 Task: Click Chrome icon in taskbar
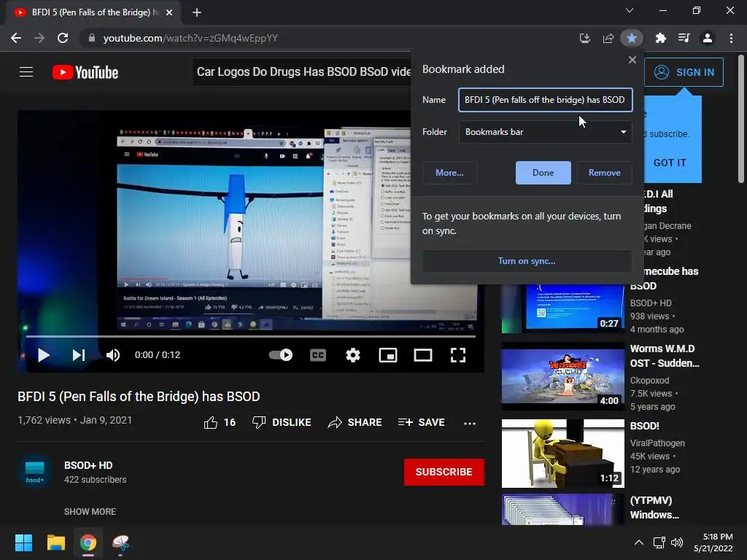(x=88, y=542)
